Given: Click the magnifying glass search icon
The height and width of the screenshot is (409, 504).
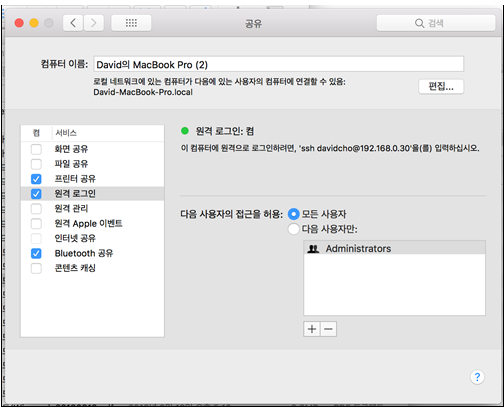Looking at the screenshot, I should (419, 23).
